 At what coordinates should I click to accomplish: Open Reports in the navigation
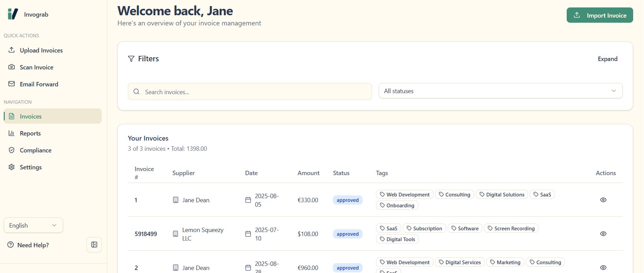[x=30, y=133]
